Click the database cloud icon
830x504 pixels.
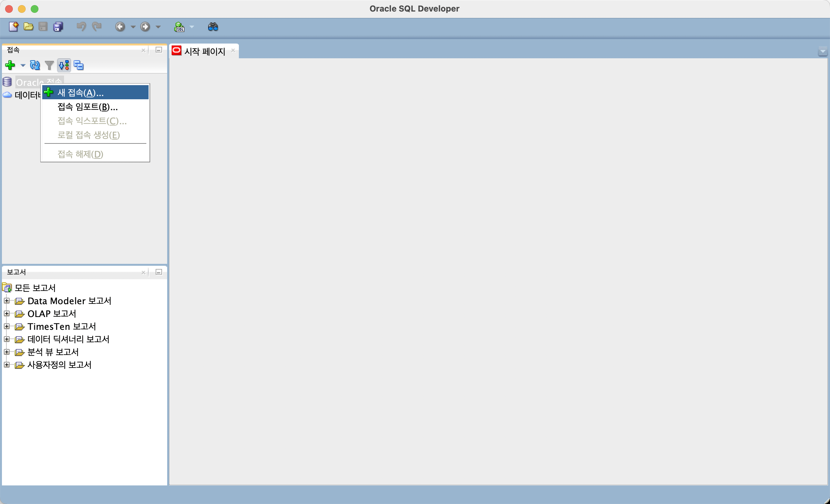(7, 95)
